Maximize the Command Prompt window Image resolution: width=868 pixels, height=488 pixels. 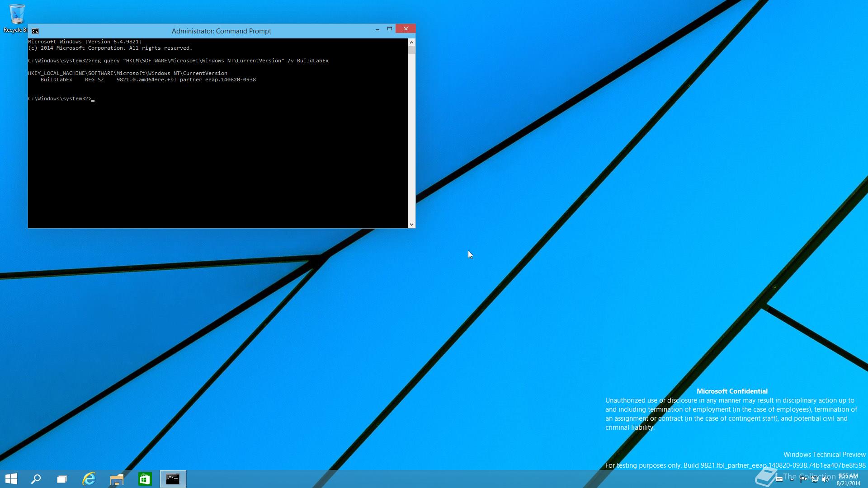tap(389, 29)
